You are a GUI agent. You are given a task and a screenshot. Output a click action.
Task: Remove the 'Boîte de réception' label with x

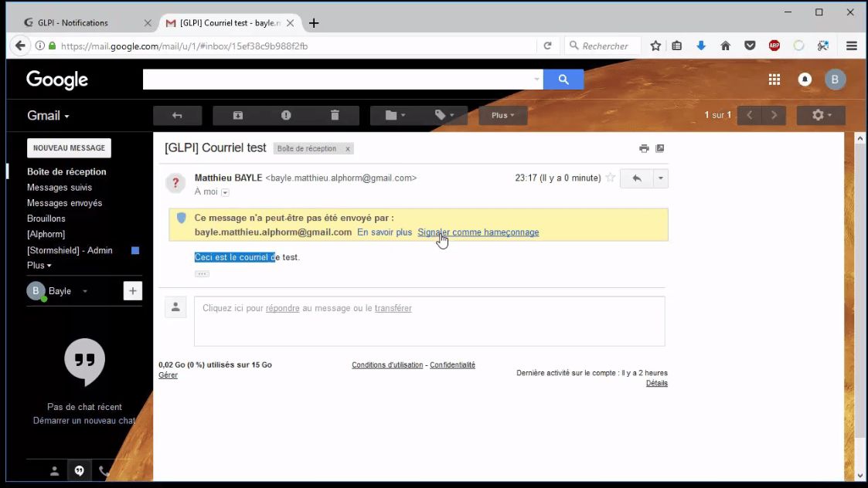tap(348, 149)
